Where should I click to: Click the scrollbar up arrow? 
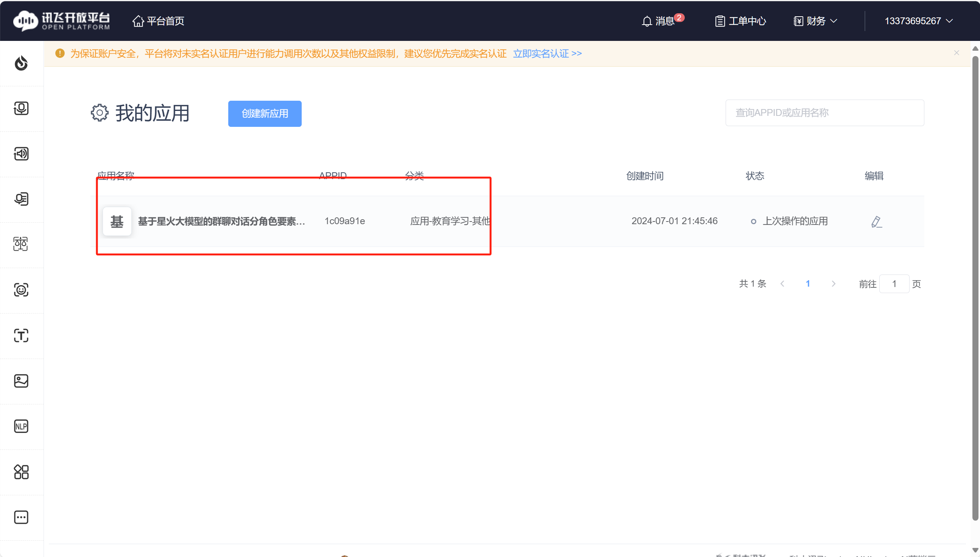[975, 48]
